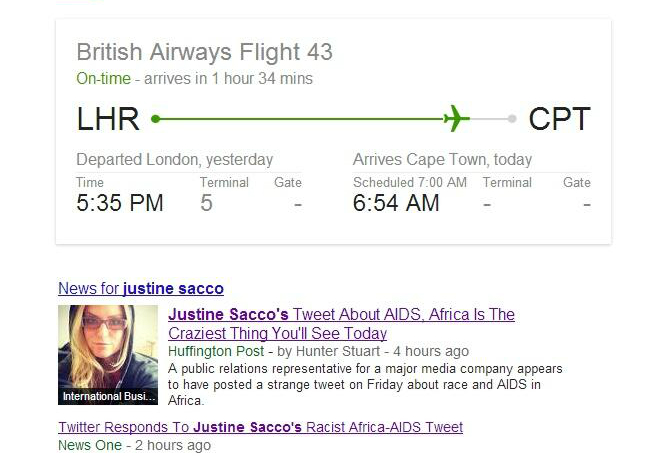Click the green origin dot beside LHR

(x=155, y=119)
